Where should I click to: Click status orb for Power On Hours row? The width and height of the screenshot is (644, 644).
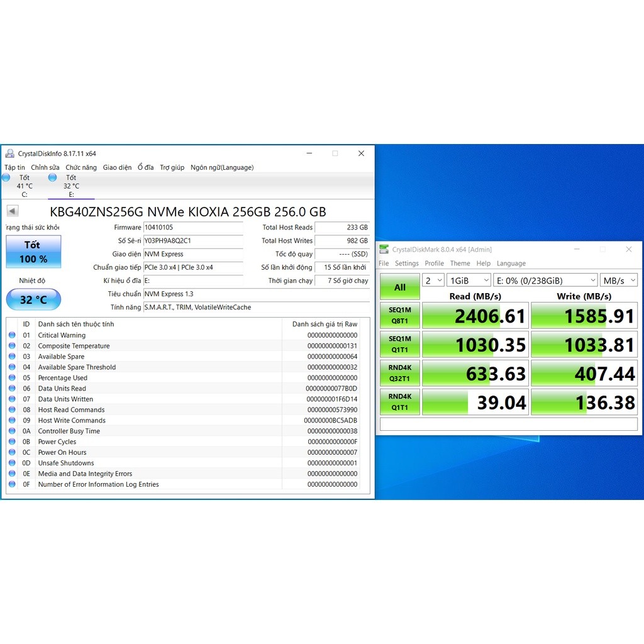(13, 453)
